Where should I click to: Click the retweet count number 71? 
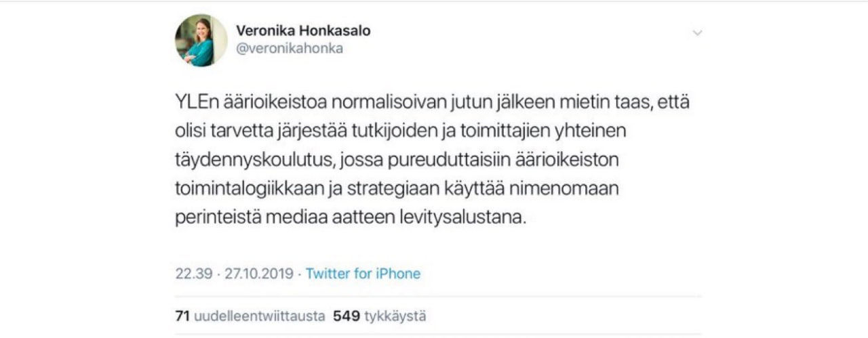click(182, 316)
